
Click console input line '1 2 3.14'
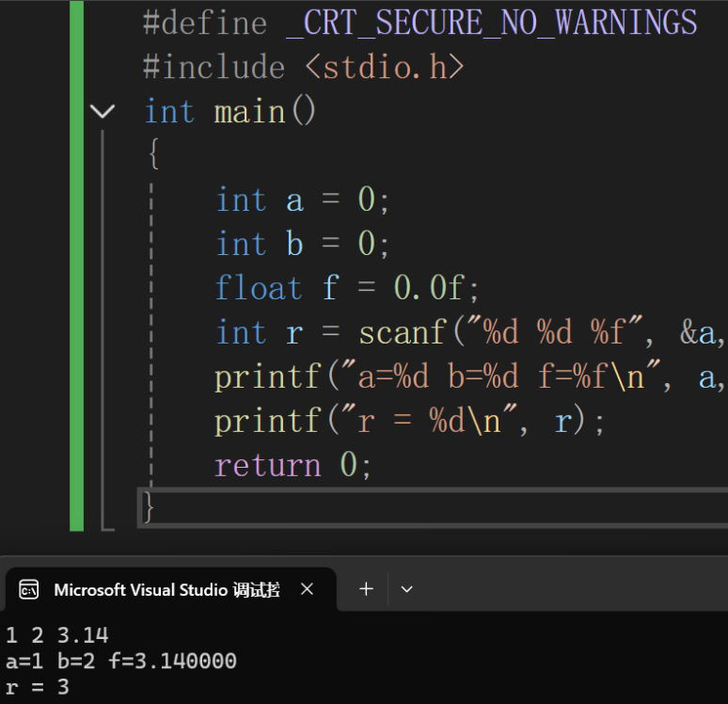[57, 635]
